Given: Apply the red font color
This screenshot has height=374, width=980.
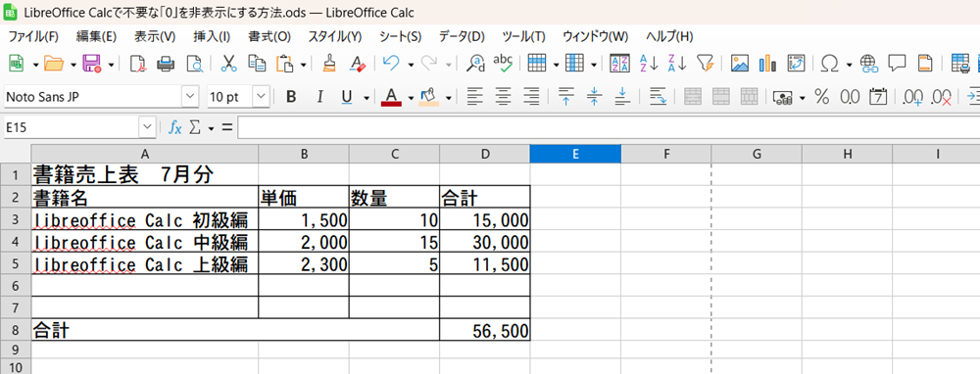Looking at the screenshot, I should [x=391, y=97].
